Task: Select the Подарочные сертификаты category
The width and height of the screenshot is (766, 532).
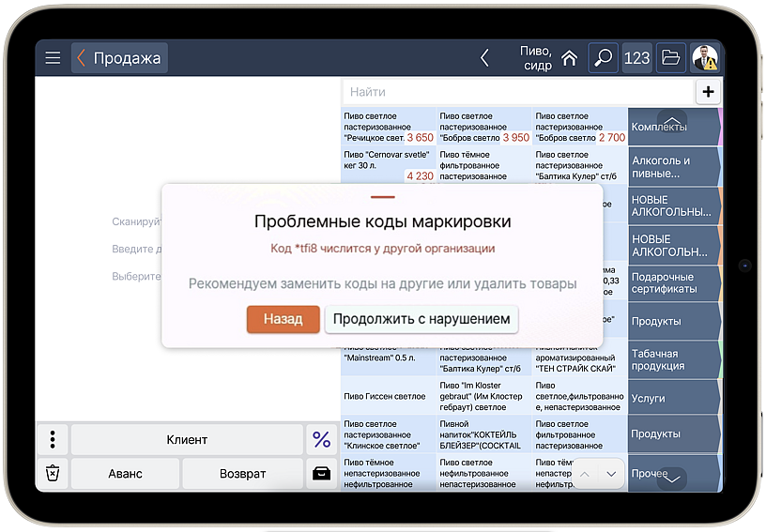Action: 672,283
